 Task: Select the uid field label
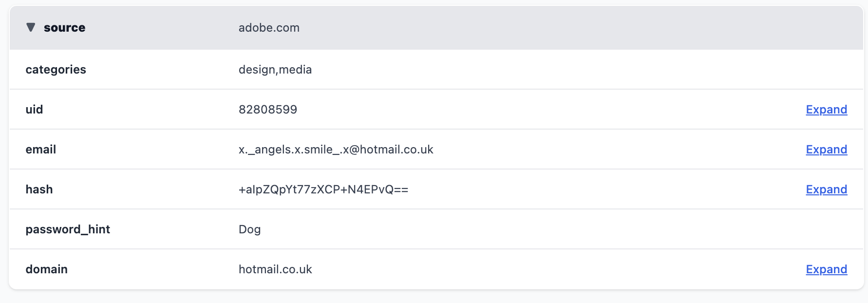pyautogui.click(x=34, y=110)
